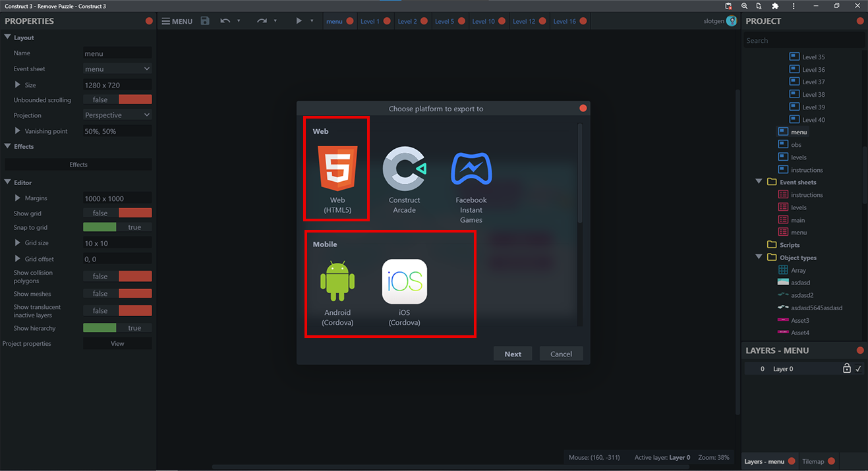Select the Web (HTML5) export platform
Image resolution: width=868 pixels, height=471 pixels.
tap(337, 180)
